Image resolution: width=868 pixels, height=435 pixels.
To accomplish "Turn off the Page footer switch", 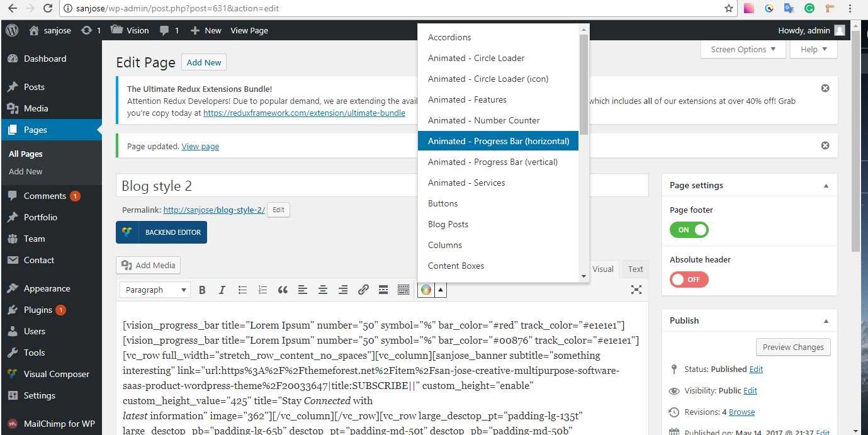I will pos(689,230).
